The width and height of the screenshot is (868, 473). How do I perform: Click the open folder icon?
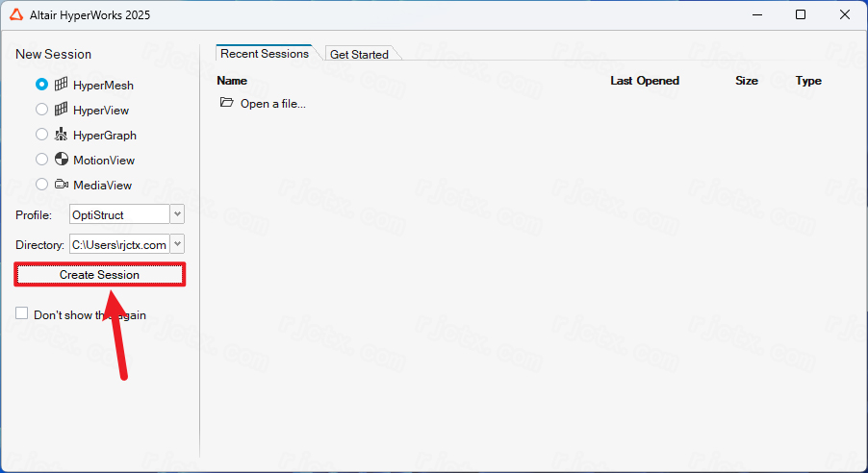coord(227,103)
